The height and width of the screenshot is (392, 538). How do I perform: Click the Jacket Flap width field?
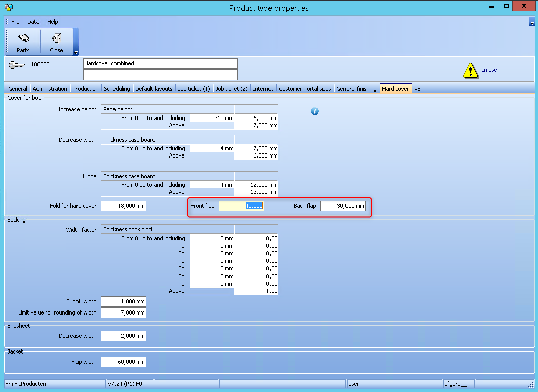click(x=124, y=362)
